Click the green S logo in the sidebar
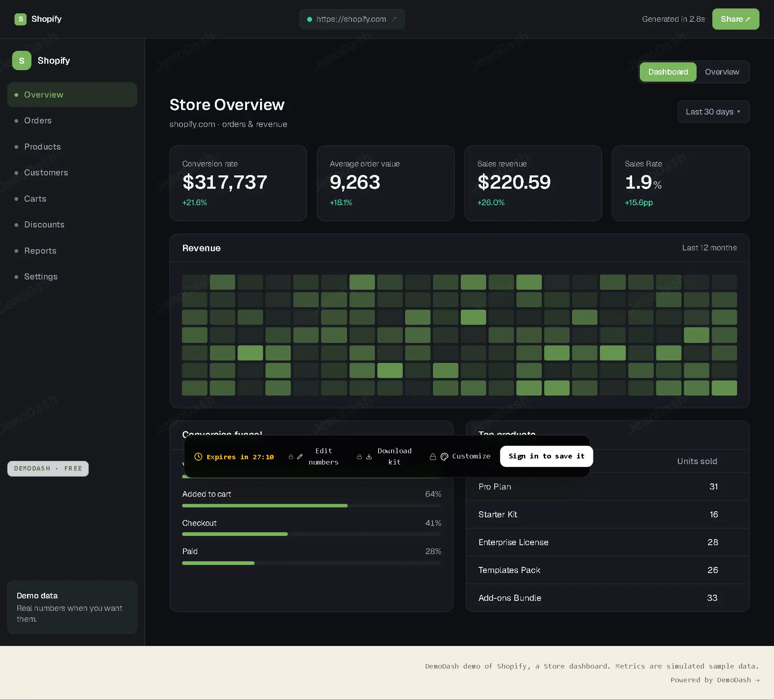774x700 pixels. click(22, 60)
